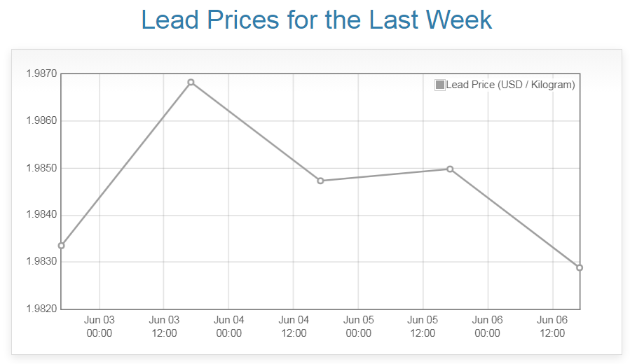Screen dimensions: 630x364
Task: Select the 'Jun 05 00:00' axis tick label
Action: click(359, 326)
